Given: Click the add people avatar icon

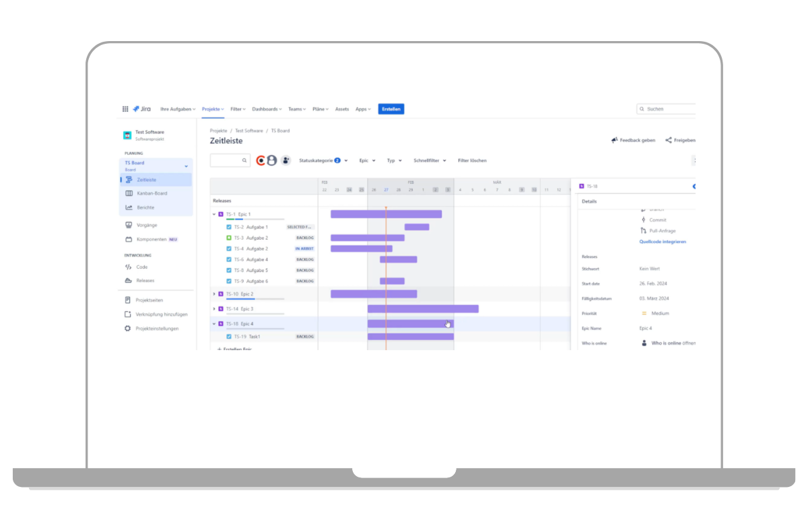Looking at the screenshot, I should [285, 160].
